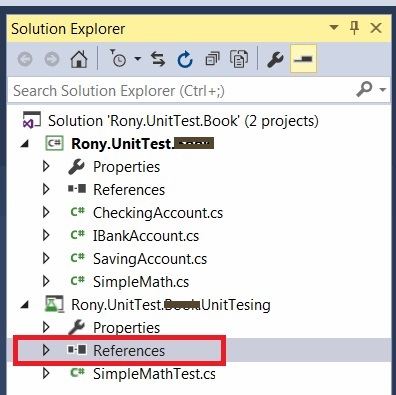
Task: Click the Home toolbar icon
Action: (x=79, y=59)
